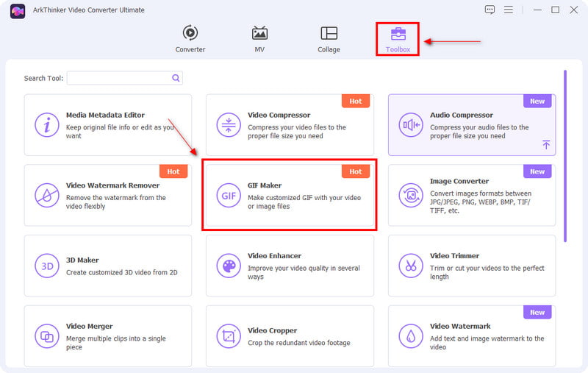
Task: Open Media Metadata Editor title
Action: click(105, 116)
